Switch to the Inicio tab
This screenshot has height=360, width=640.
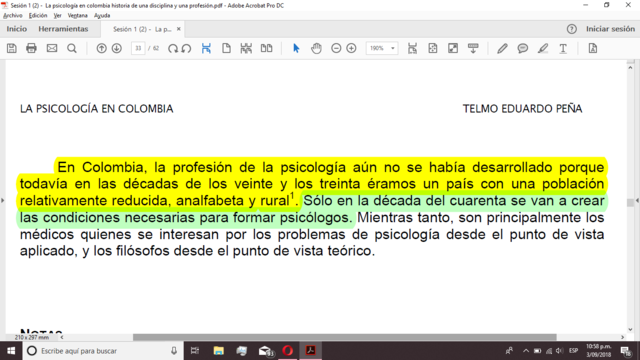(17, 29)
